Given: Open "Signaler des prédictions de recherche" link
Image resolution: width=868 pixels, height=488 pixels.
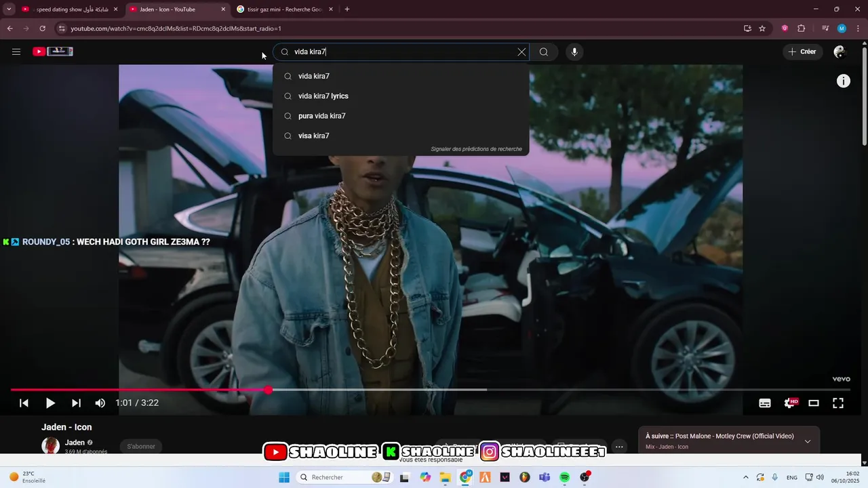Looking at the screenshot, I should point(476,149).
